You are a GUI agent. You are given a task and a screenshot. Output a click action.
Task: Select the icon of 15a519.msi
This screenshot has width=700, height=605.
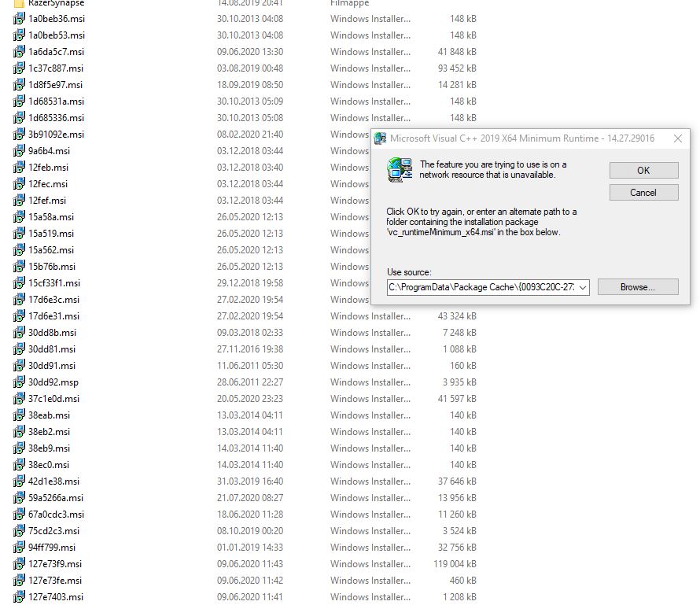coord(19,234)
